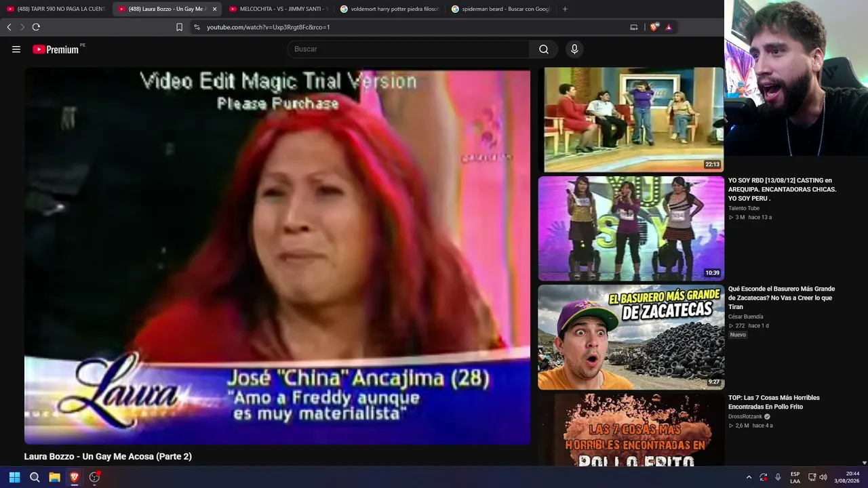Open the Pollo Frito video thumbnail
The height and width of the screenshot is (488, 868).
631,430
